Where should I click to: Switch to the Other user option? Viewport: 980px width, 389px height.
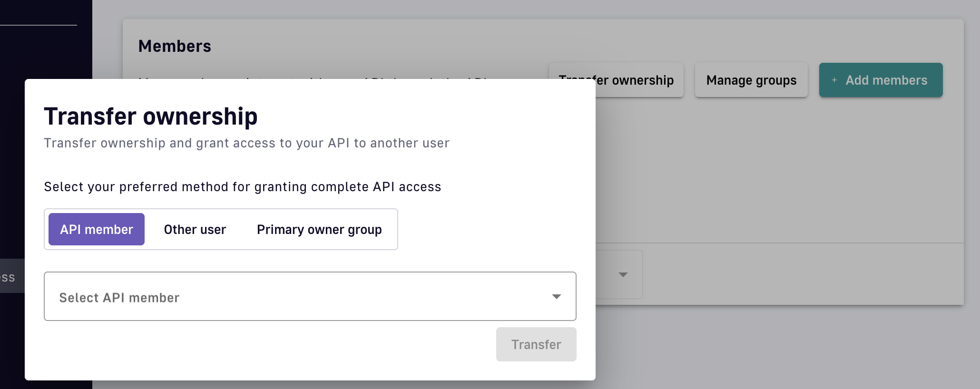195,229
